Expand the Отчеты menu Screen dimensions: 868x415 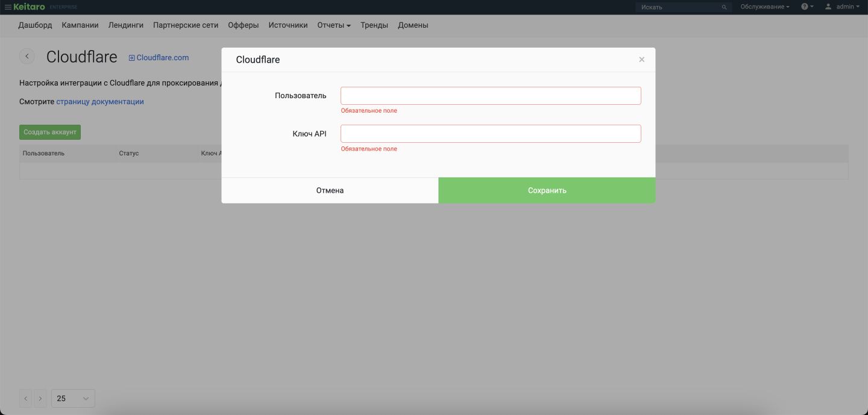click(x=334, y=25)
